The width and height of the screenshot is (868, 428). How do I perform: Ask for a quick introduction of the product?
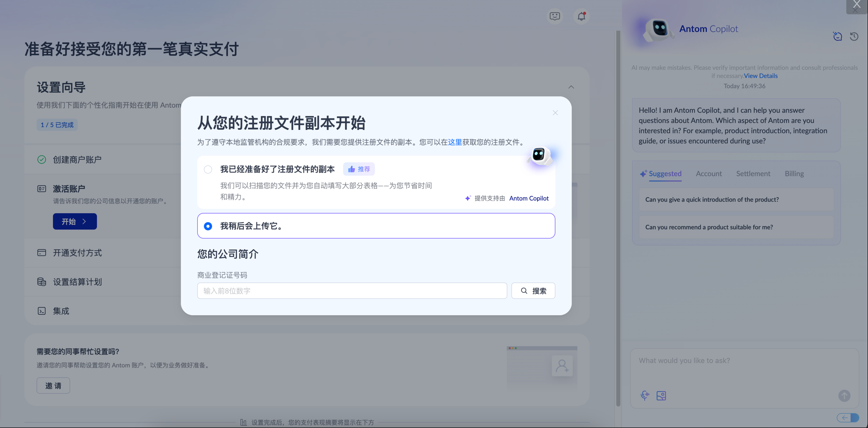pos(736,199)
